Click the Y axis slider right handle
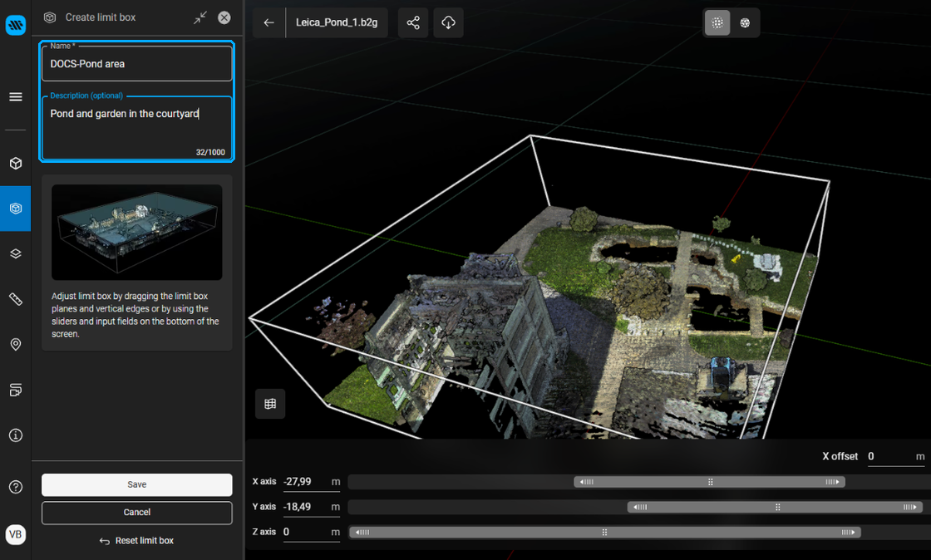Screen dimensions: 931x560 coord(909,507)
